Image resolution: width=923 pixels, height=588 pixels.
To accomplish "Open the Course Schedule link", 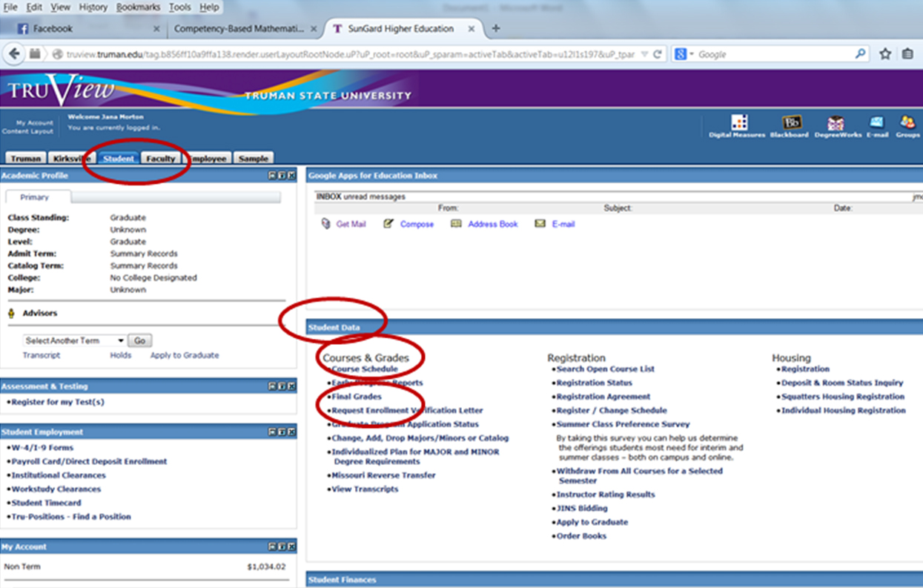I will tap(365, 369).
